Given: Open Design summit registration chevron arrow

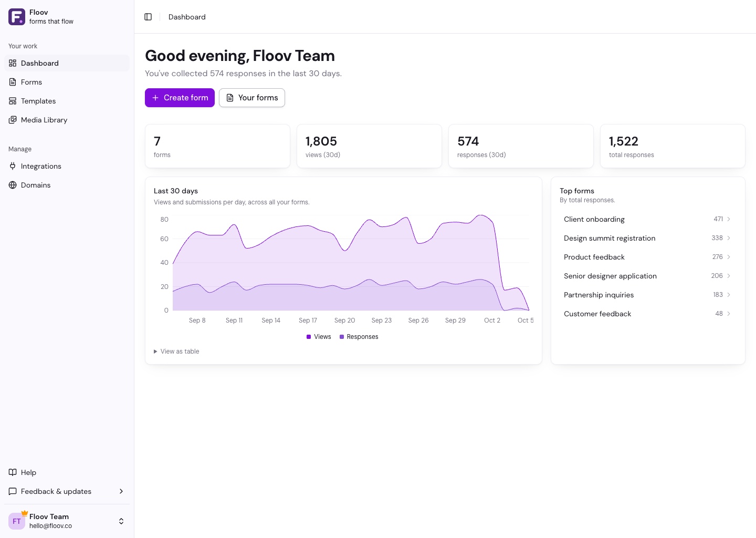Looking at the screenshot, I should click(729, 238).
